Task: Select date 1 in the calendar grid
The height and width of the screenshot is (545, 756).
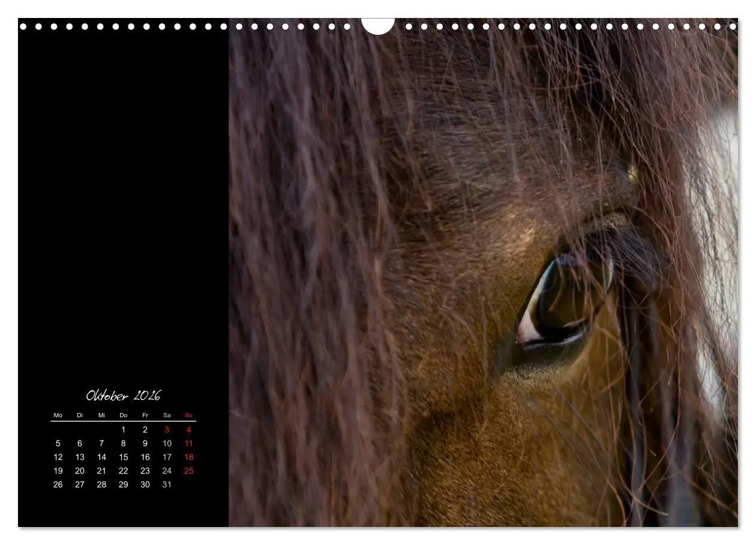Action: 124,430
